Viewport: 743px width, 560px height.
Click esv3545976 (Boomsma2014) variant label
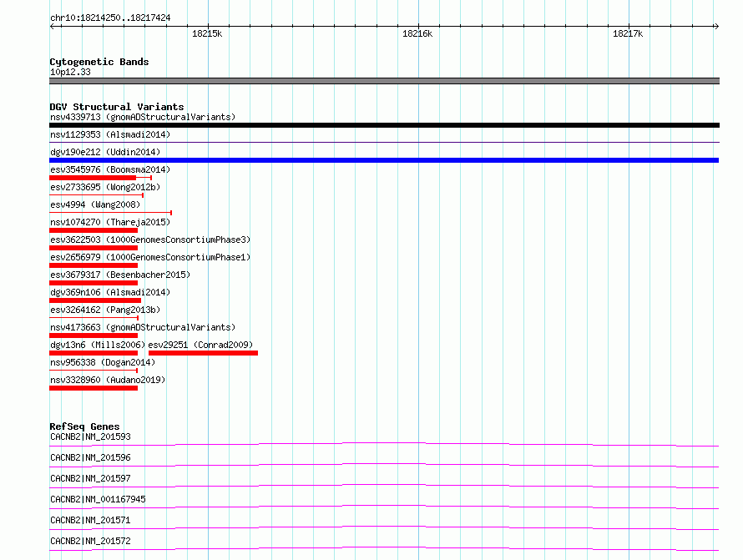coord(110,169)
